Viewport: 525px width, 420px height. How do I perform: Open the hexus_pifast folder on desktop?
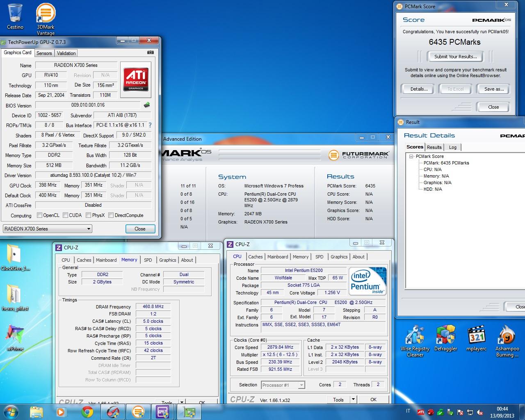[x=15, y=297]
